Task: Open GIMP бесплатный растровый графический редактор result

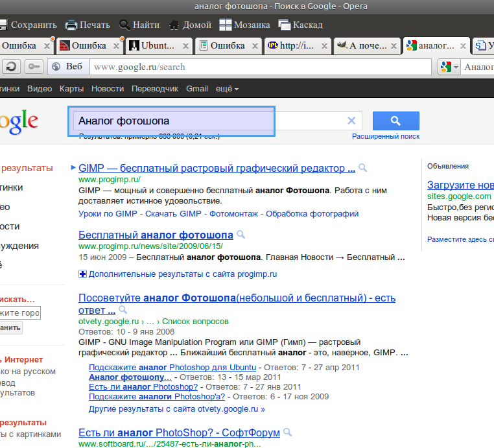Action: tap(217, 168)
